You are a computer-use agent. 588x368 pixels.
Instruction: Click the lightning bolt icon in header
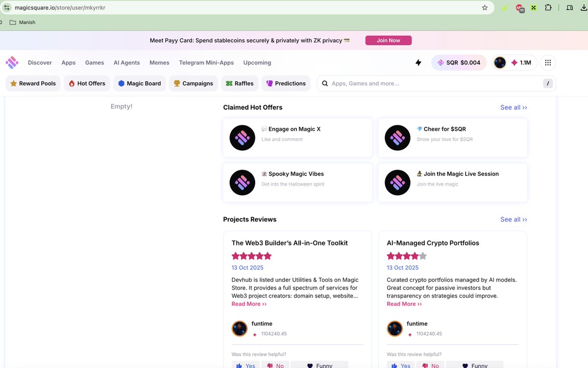tap(418, 63)
